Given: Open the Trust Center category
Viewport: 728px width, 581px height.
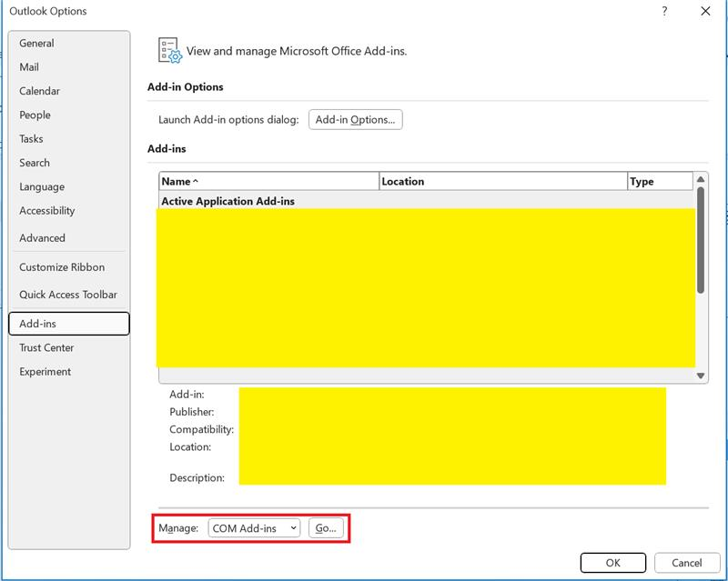Looking at the screenshot, I should tap(69, 348).
